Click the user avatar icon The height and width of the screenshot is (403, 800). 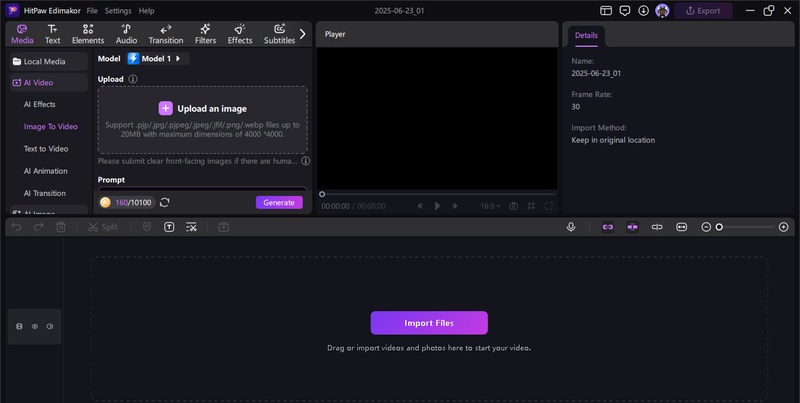[662, 10]
